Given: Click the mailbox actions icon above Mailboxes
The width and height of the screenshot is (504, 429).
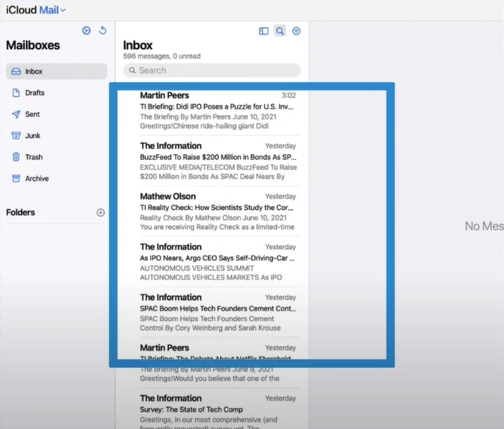Looking at the screenshot, I should click(86, 30).
